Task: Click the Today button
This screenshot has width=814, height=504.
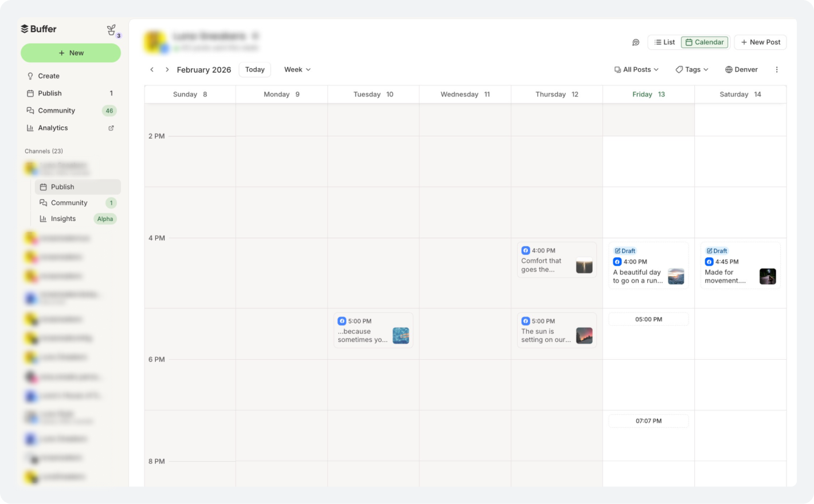Action: click(255, 69)
